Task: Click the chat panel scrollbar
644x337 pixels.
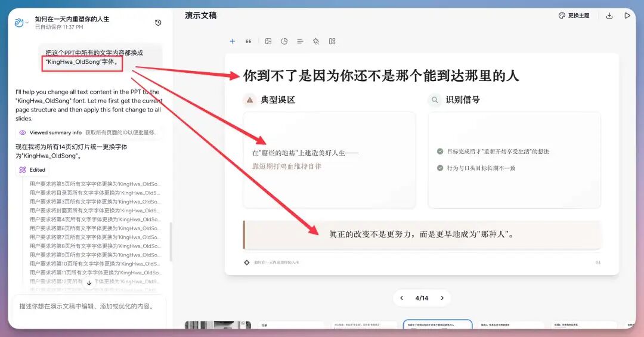Action: tap(171, 243)
